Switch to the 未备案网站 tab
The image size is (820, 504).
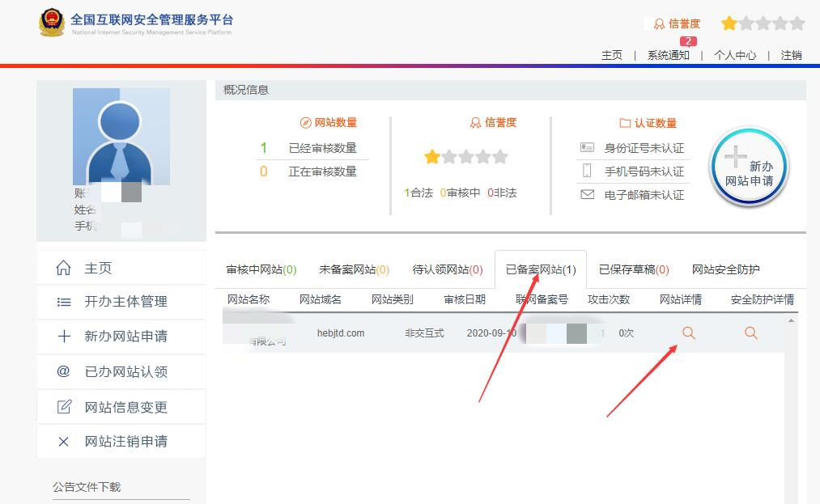(x=354, y=269)
